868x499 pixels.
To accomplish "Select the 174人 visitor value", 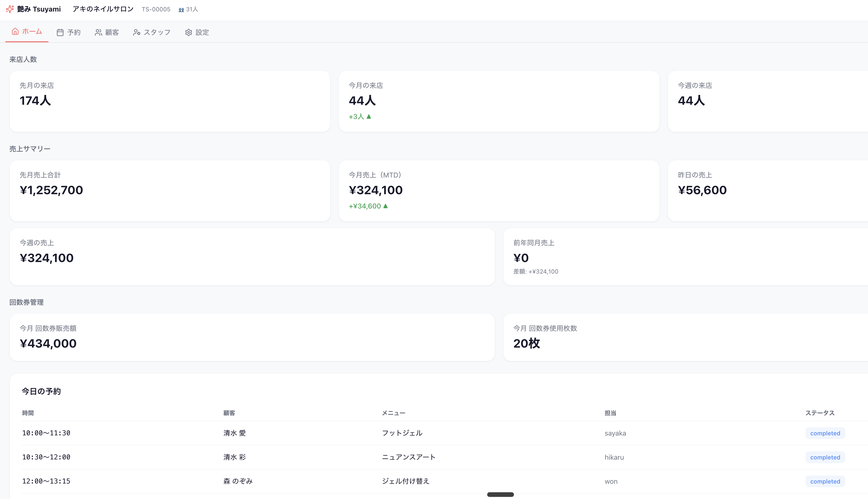I will [36, 101].
